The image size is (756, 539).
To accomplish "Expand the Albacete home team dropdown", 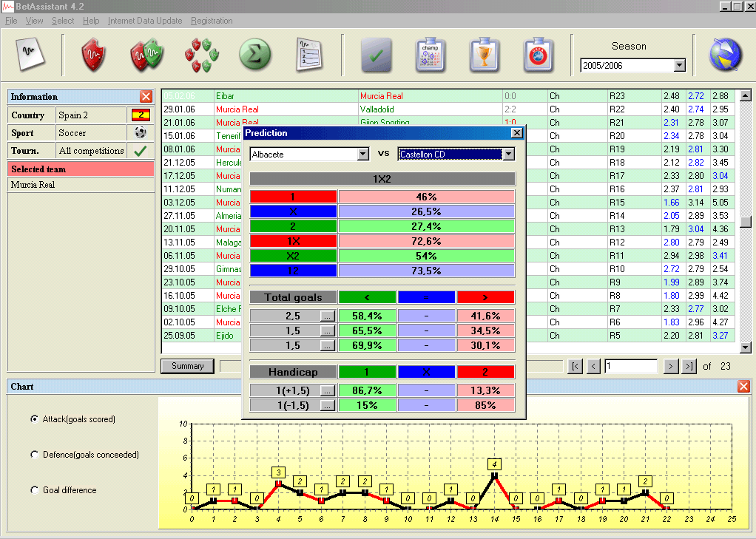I will pyautogui.click(x=362, y=155).
